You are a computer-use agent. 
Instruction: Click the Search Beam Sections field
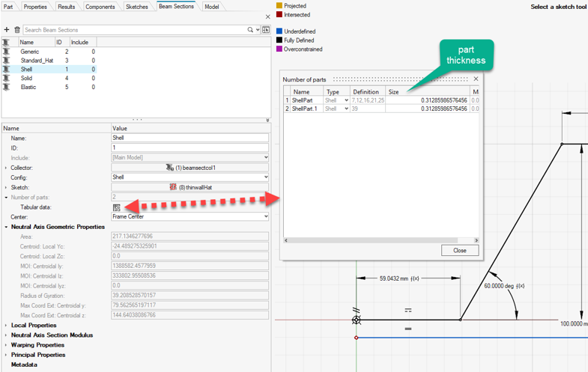pyautogui.click(x=135, y=30)
